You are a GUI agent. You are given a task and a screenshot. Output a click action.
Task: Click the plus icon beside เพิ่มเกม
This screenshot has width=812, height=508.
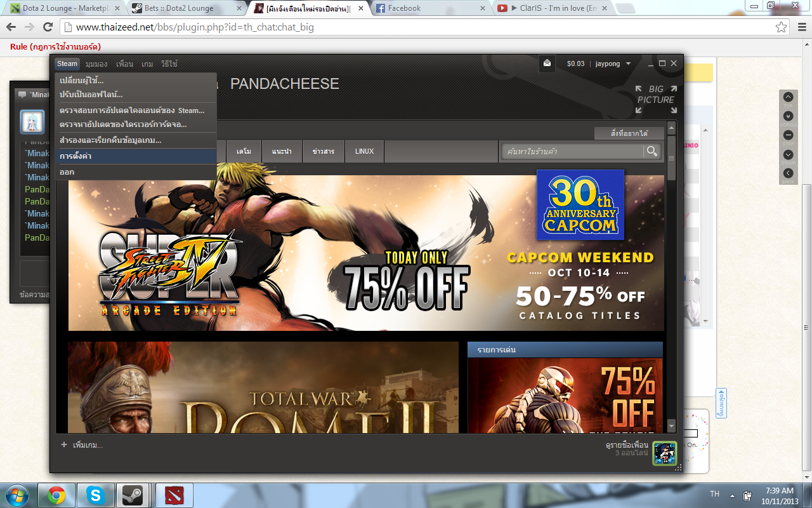click(x=64, y=444)
